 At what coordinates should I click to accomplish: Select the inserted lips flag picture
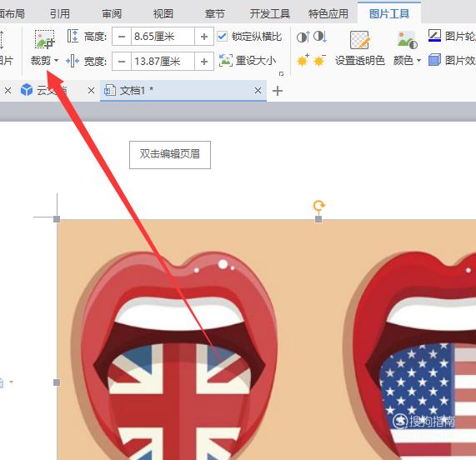(267, 339)
